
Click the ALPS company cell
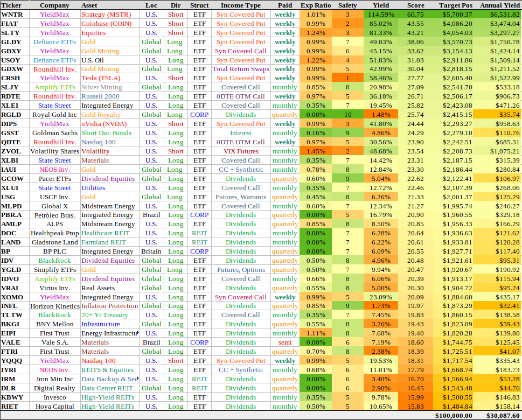point(54,224)
